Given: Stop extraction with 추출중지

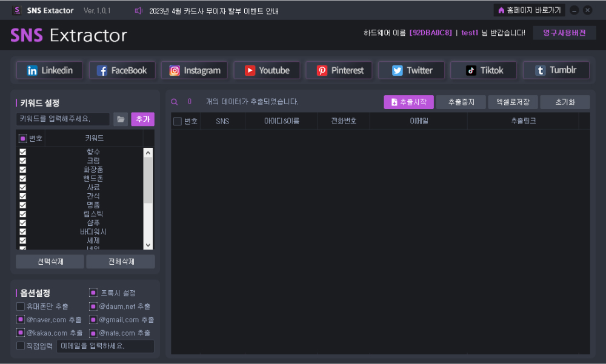Looking at the screenshot, I should pyautogui.click(x=461, y=102).
